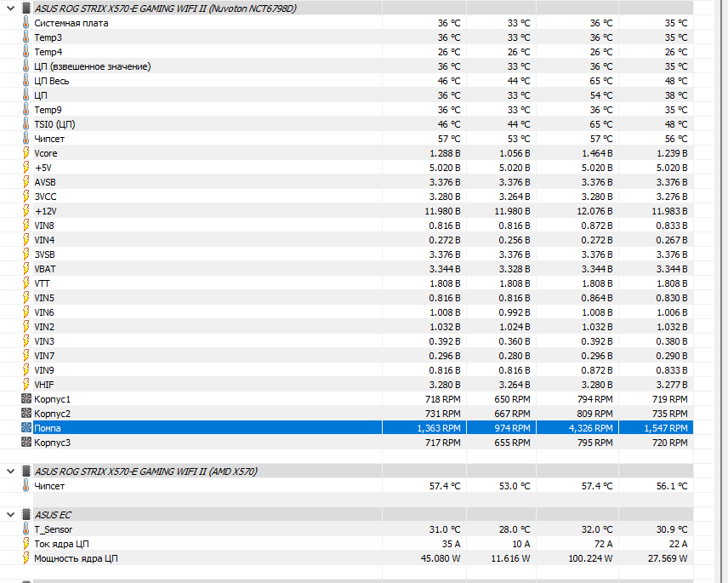
Task: Select the VIN4 label
Action: click(44, 240)
